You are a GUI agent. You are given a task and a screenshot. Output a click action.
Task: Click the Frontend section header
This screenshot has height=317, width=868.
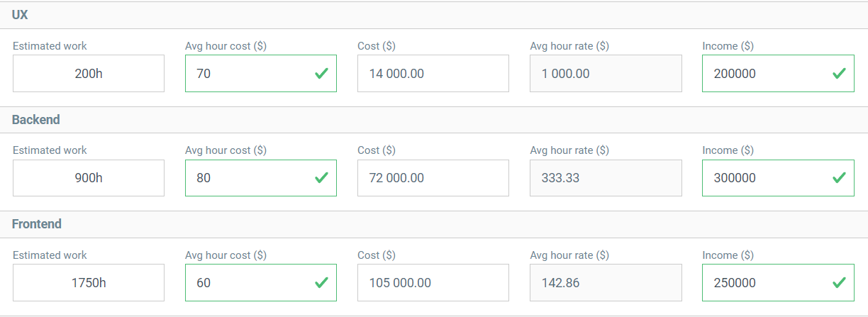click(37, 224)
